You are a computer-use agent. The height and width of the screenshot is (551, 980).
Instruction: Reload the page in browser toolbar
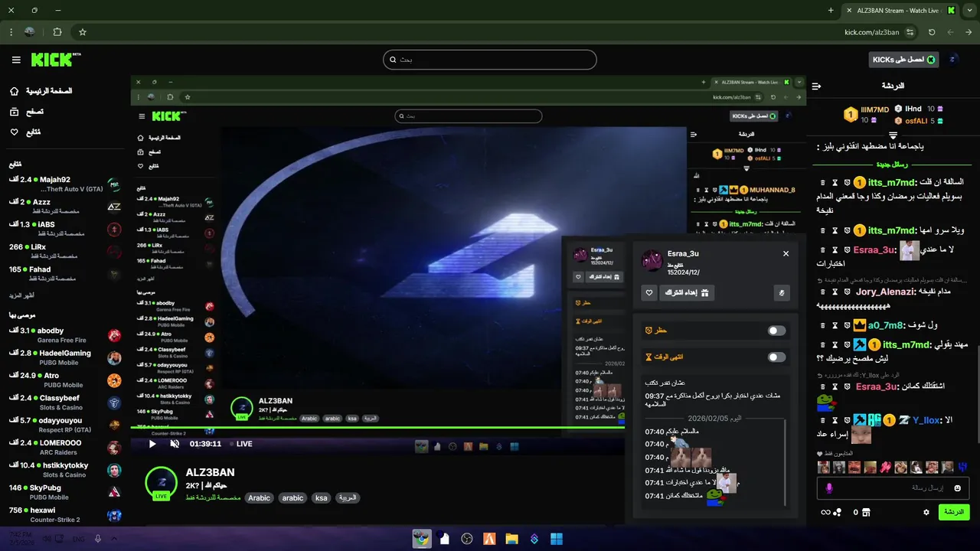click(x=932, y=32)
